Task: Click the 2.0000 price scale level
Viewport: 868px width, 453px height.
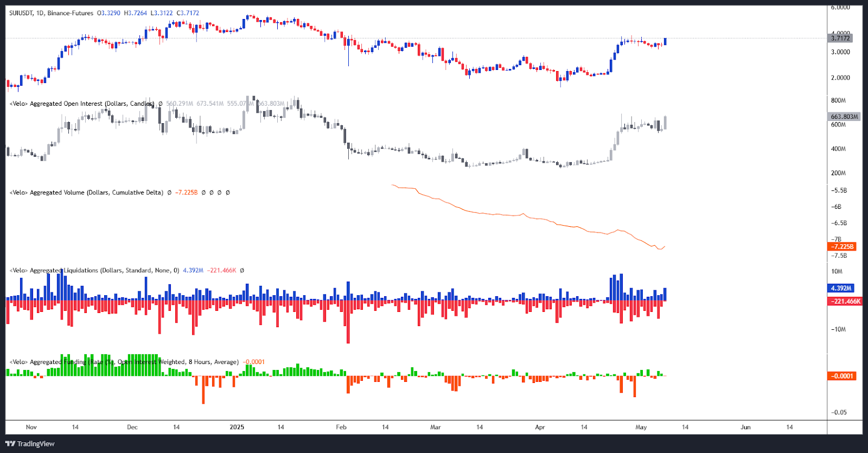Action: [x=840, y=78]
